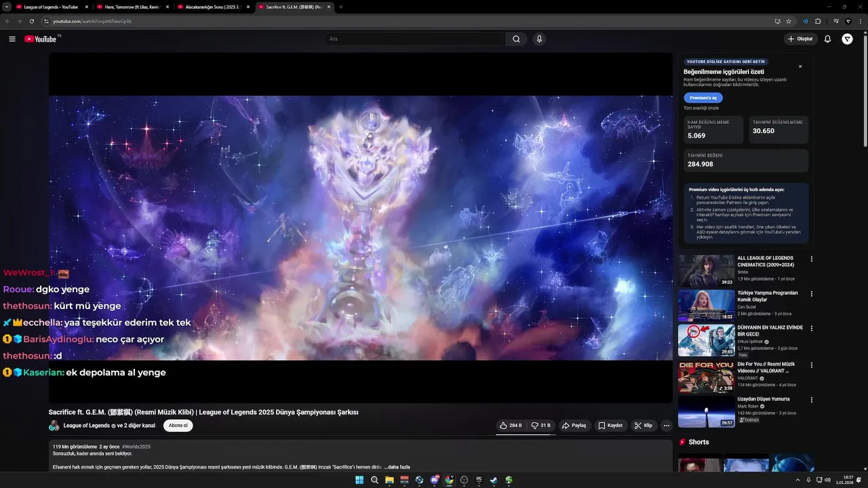Viewport: 868px width, 488px height.
Task: Like the video with thumbs up
Action: [511, 426]
